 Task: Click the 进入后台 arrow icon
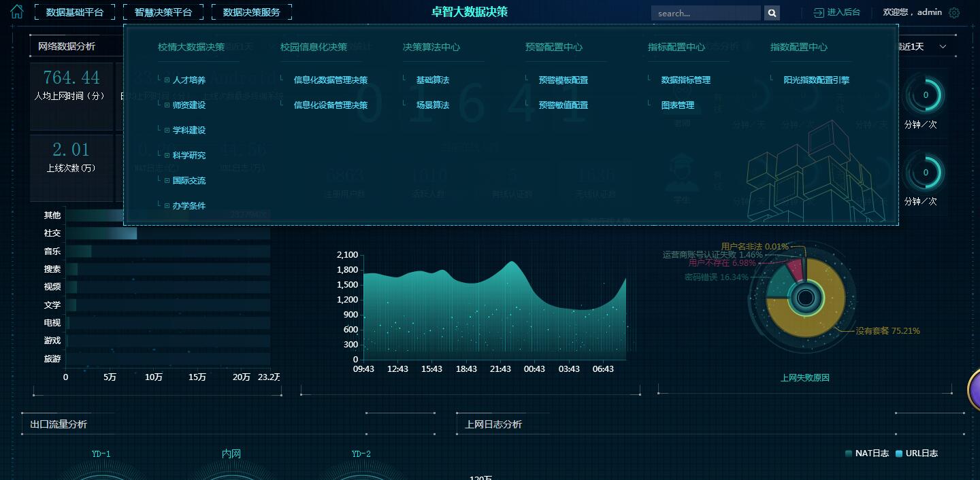[x=819, y=13]
